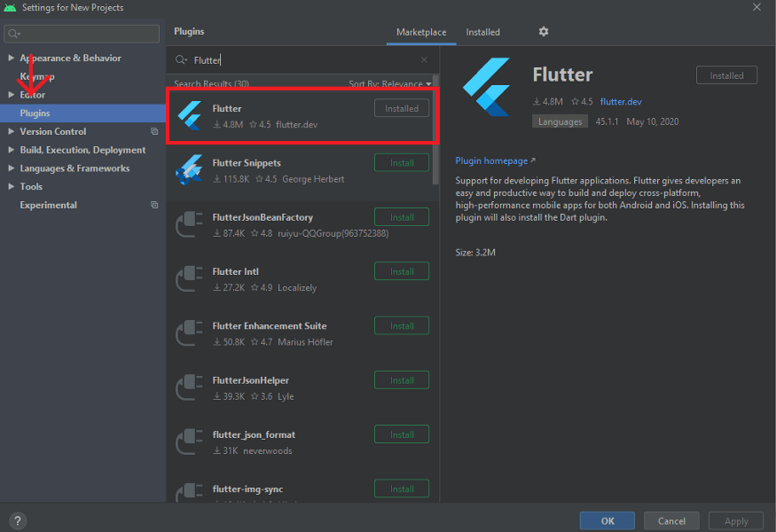This screenshot has width=776, height=532.
Task: Open the plugins settings gear icon
Action: coord(544,32)
